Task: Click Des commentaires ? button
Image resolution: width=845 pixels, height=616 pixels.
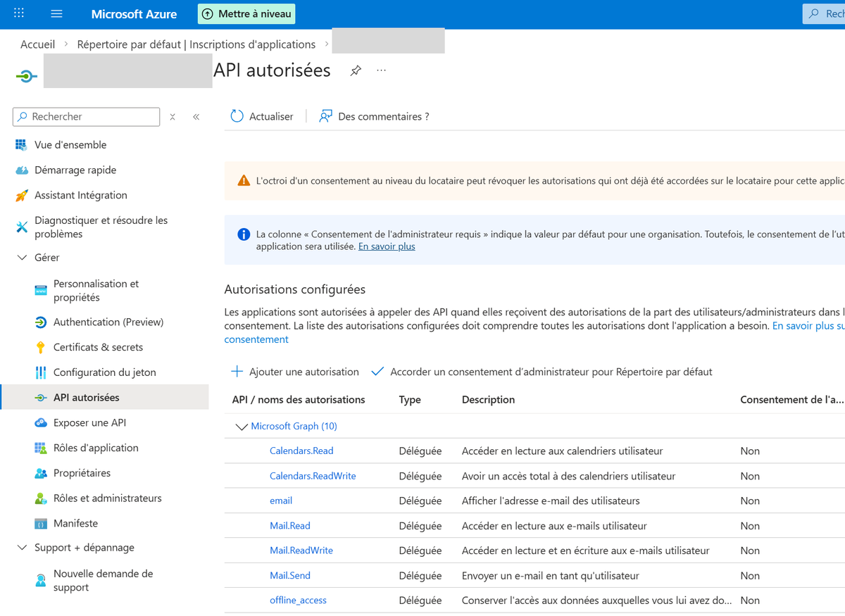Action: pos(374,116)
